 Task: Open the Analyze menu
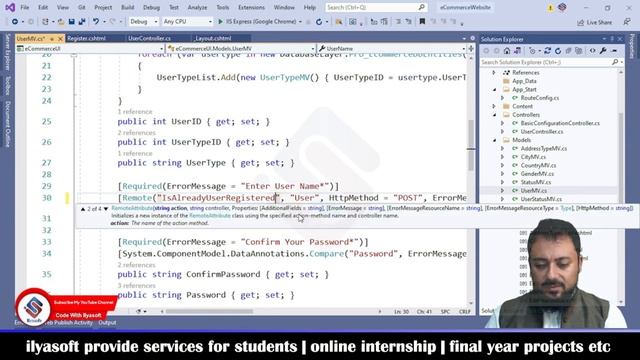pos(197,7)
